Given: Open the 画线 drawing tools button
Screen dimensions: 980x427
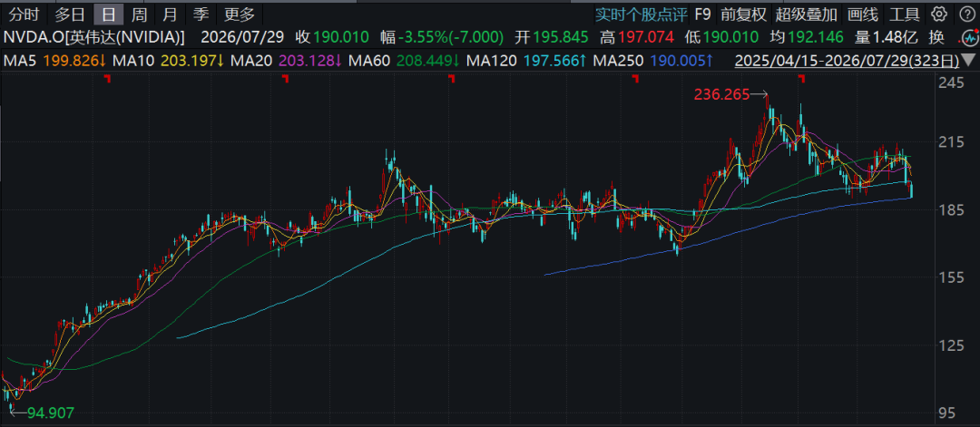Looking at the screenshot, I should click(863, 14).
